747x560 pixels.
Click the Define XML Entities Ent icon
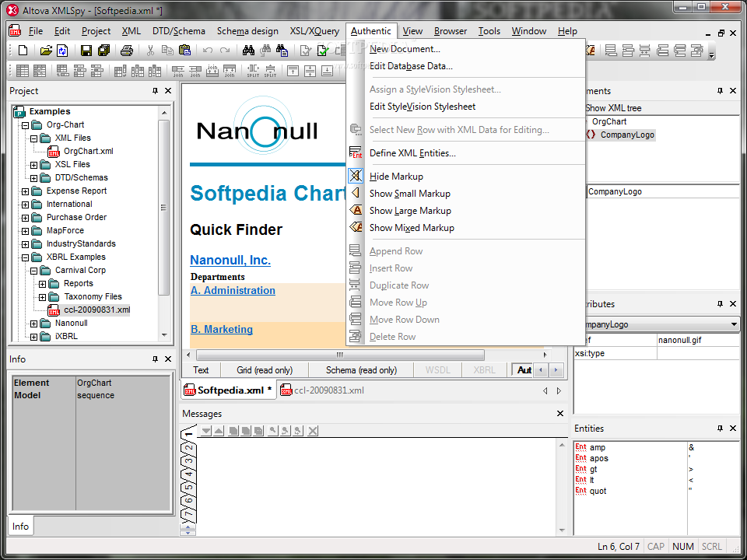tap(356, 152)
